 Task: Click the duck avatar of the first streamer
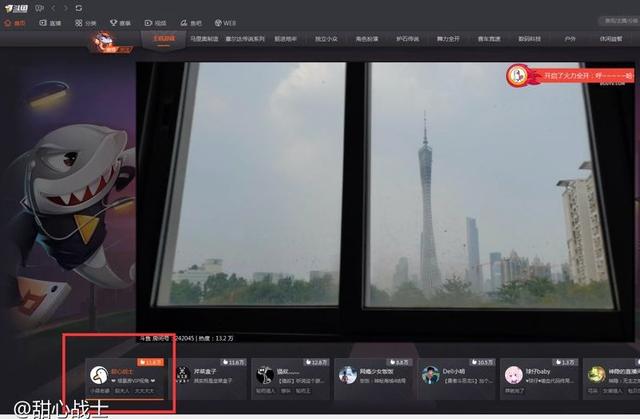click(x=99, y=375)
